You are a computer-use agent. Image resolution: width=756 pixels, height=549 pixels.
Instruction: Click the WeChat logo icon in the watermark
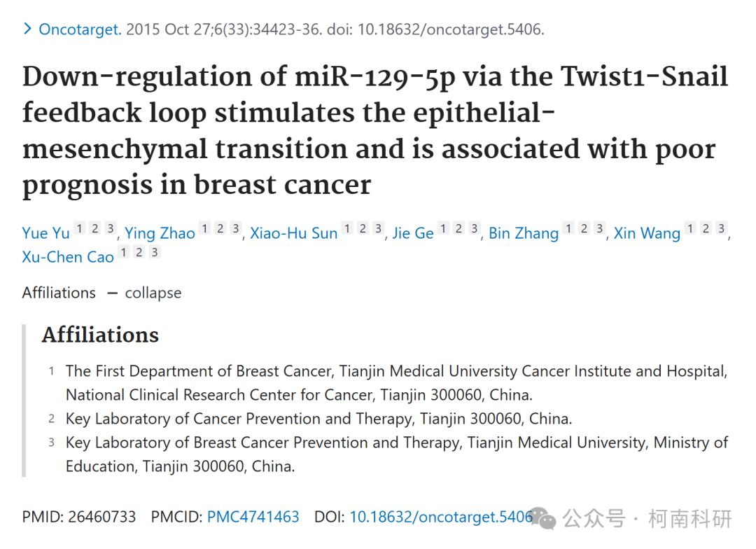(542, 519)
